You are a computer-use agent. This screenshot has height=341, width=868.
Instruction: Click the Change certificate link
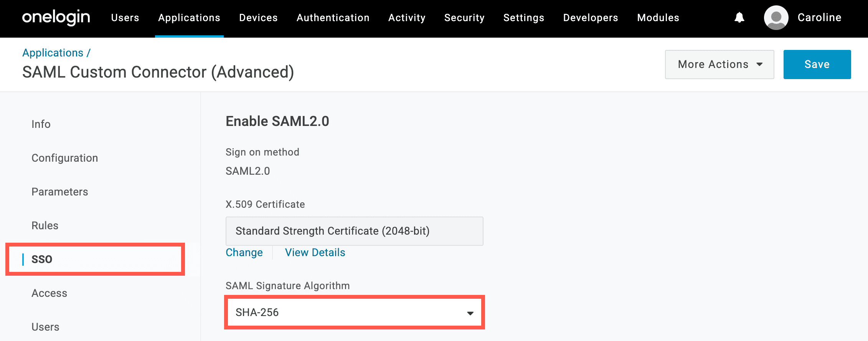[244, 253]
